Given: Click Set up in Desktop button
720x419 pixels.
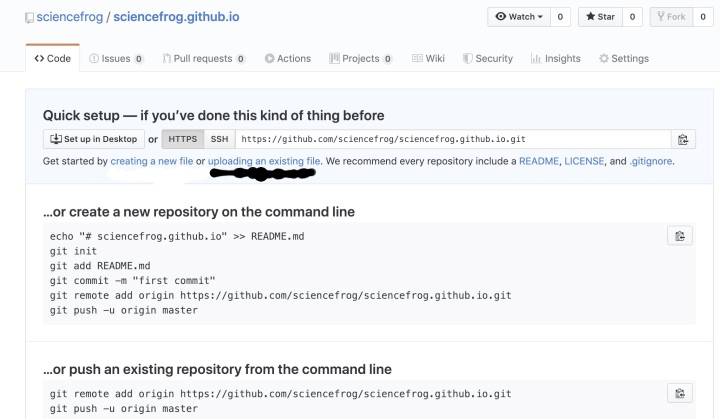Looking at the screenshot, I should click(94, 139).
